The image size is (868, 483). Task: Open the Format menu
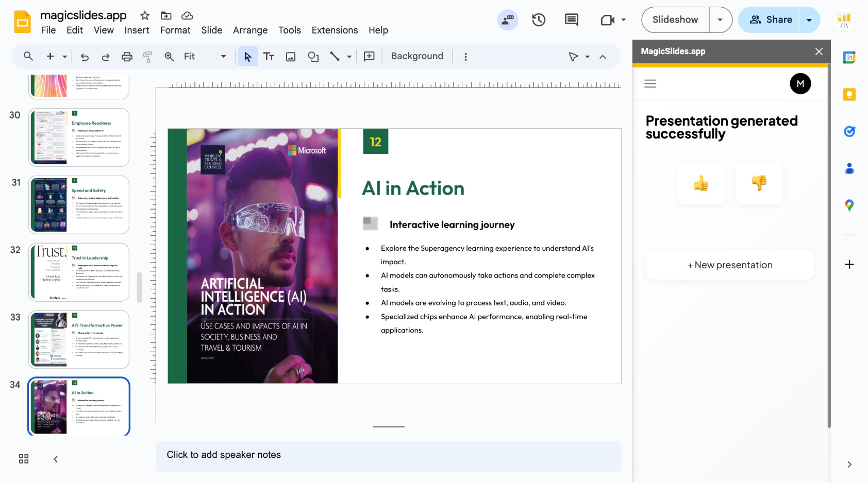click(175, 30)
